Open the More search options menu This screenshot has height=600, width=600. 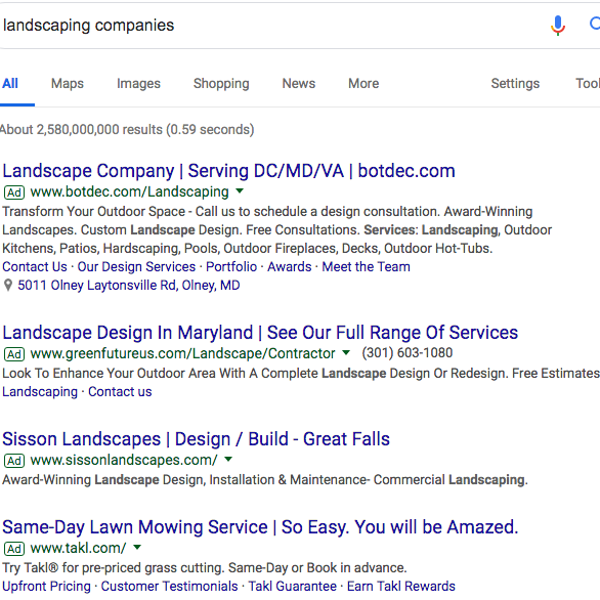point(364,83)
